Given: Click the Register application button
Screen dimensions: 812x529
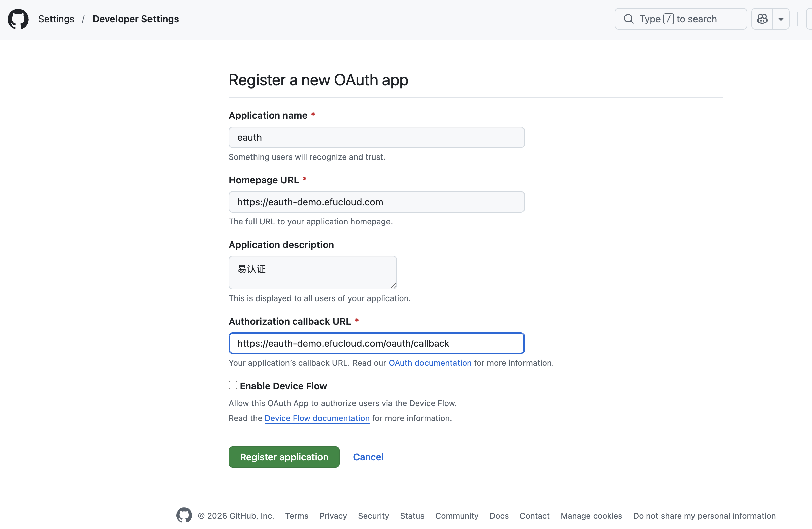Looking at the screenshot, I should pos(284,457).
